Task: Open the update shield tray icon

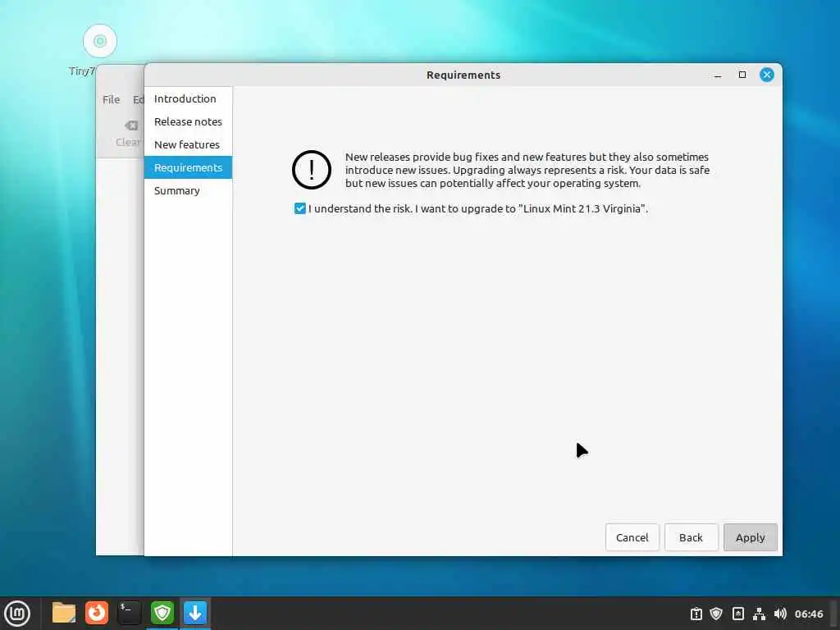Action: tap(716, 614)
